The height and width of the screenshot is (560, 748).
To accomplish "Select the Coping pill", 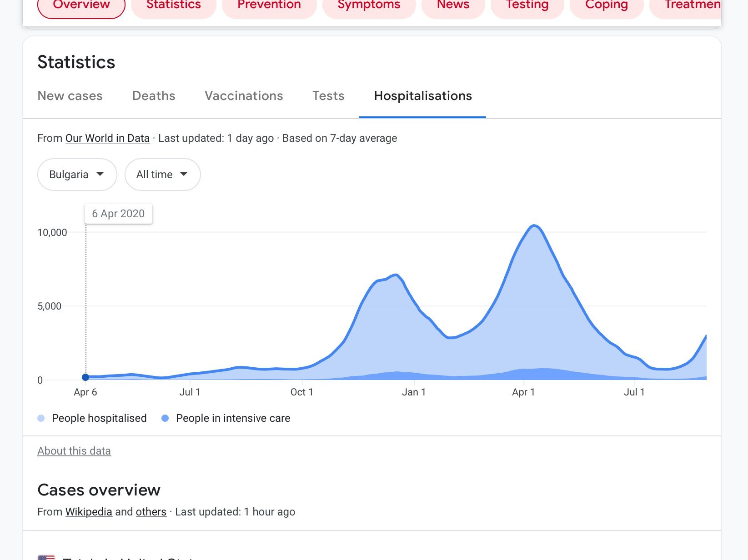I will point(606,6).
